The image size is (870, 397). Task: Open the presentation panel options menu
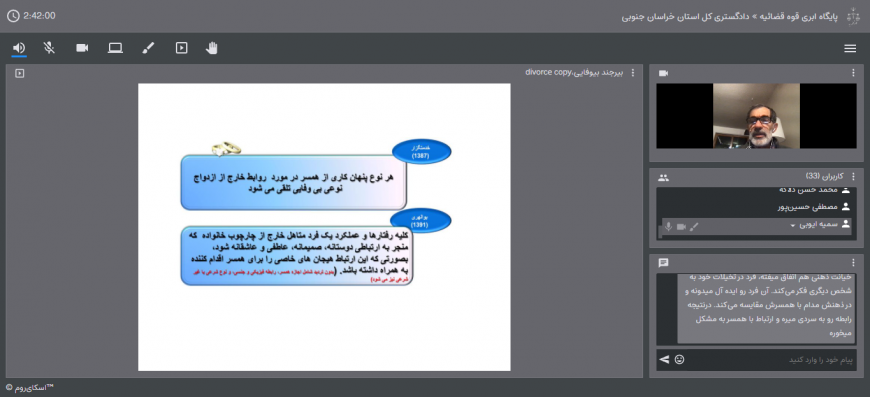tap(633, 73)
